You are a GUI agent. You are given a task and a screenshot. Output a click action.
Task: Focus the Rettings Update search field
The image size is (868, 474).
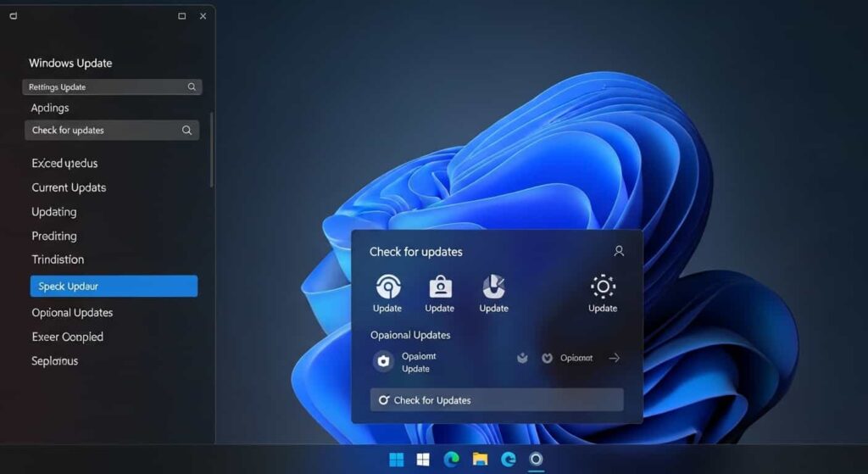(112, 87)
